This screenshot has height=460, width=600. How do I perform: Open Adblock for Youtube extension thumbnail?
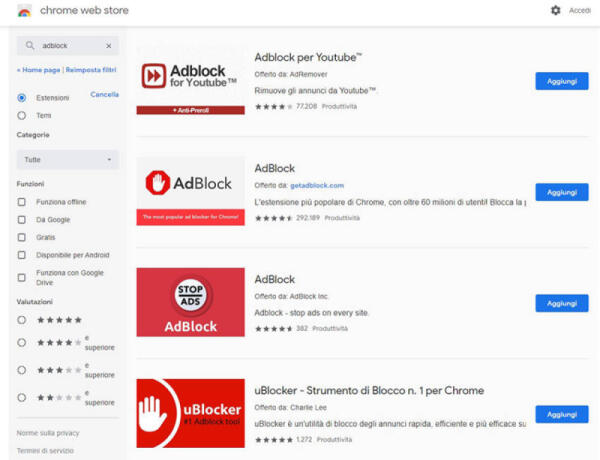pos(190,79)
